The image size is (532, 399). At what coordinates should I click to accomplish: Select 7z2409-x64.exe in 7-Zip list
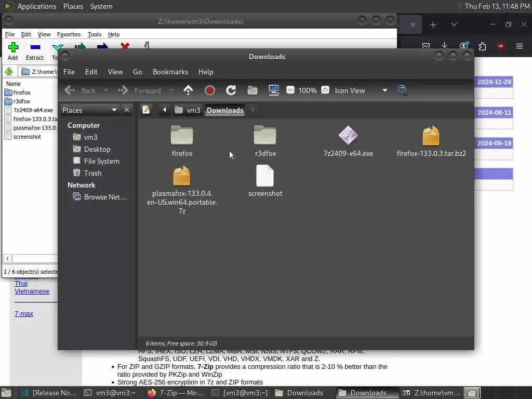point(29,110)
